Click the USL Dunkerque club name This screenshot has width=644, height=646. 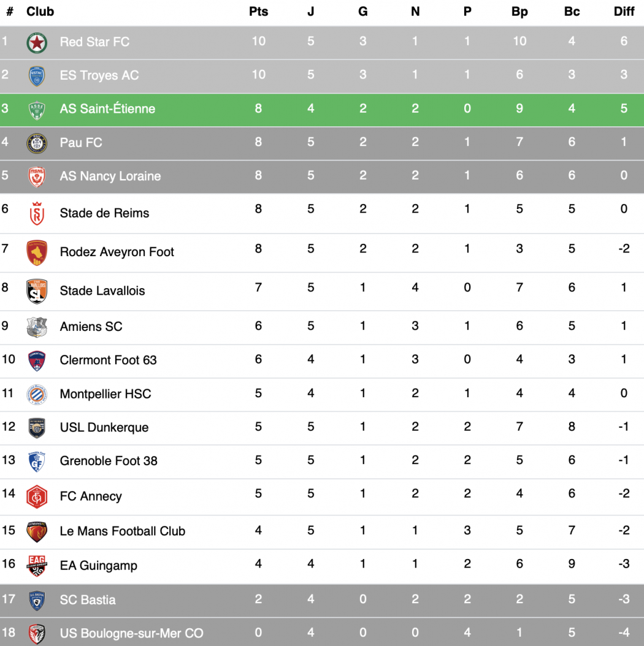click(104, 427)
